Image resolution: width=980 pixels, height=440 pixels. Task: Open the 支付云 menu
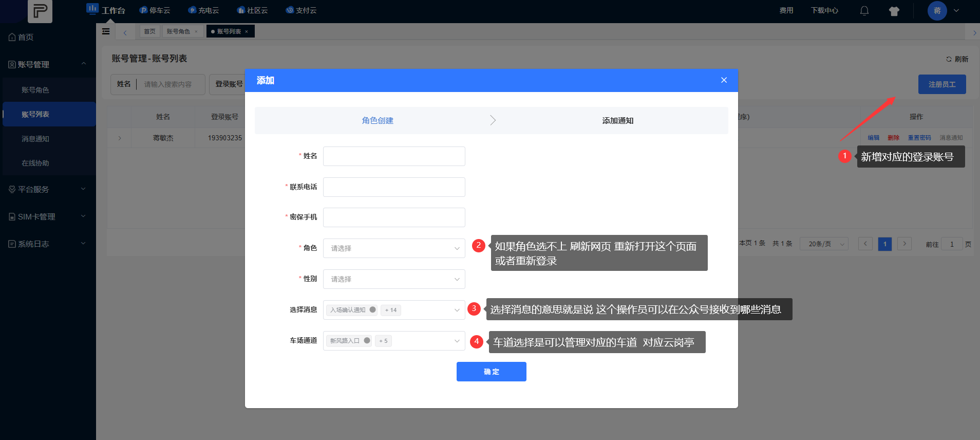pos(301,10)
